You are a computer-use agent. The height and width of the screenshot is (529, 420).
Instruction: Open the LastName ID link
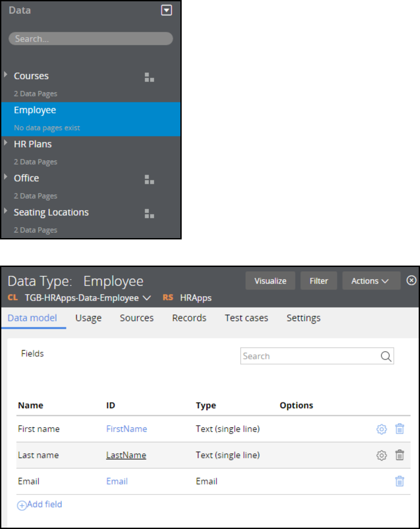pos(126,455)
